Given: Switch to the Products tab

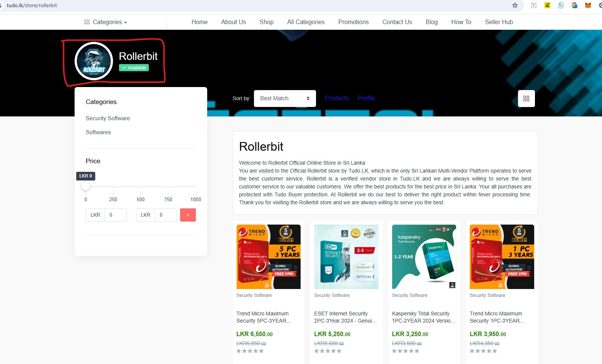Looking at the screenshot, I should (337, 98).
